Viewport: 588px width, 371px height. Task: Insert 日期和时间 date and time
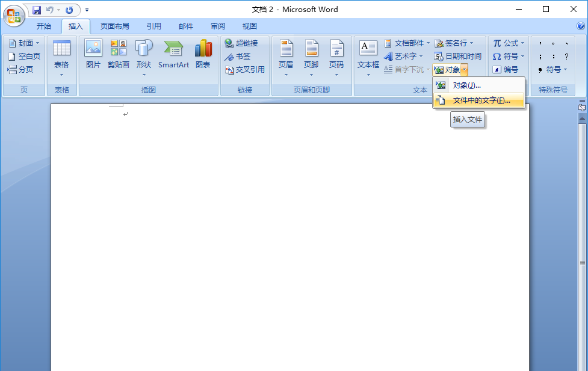tap(457, 56)
